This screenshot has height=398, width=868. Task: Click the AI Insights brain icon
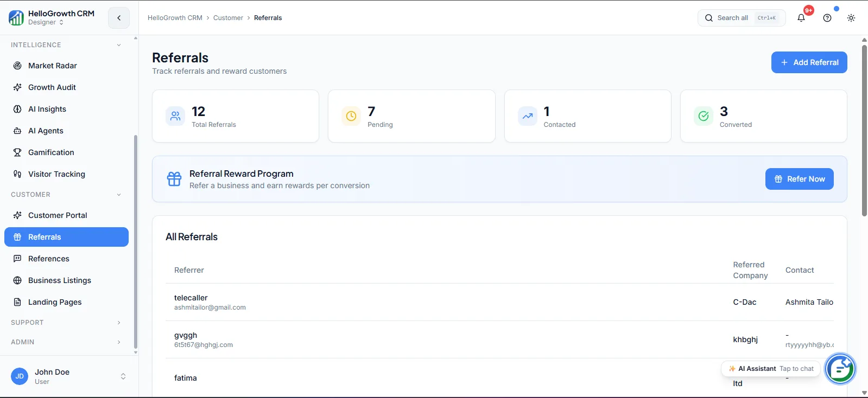[17, 109]
